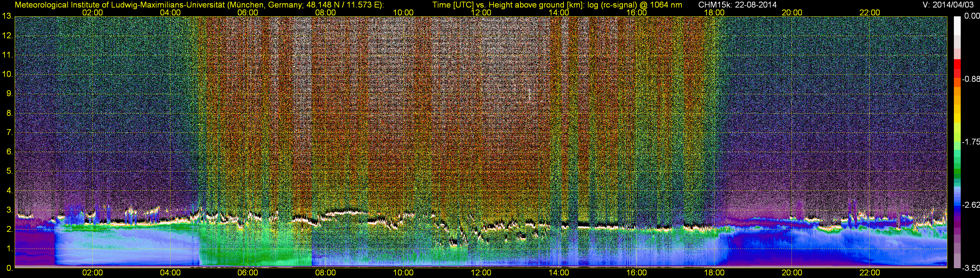Click "04:00" on the top time axis

(x=170, y=12)
